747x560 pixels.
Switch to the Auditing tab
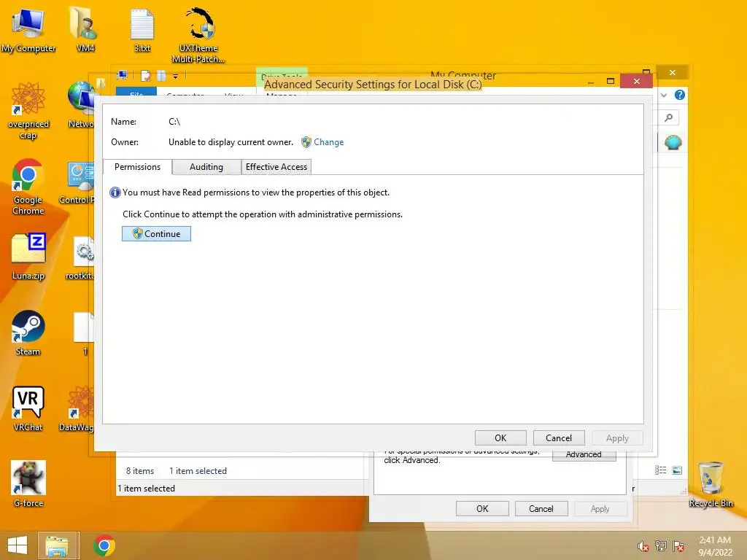206,167
